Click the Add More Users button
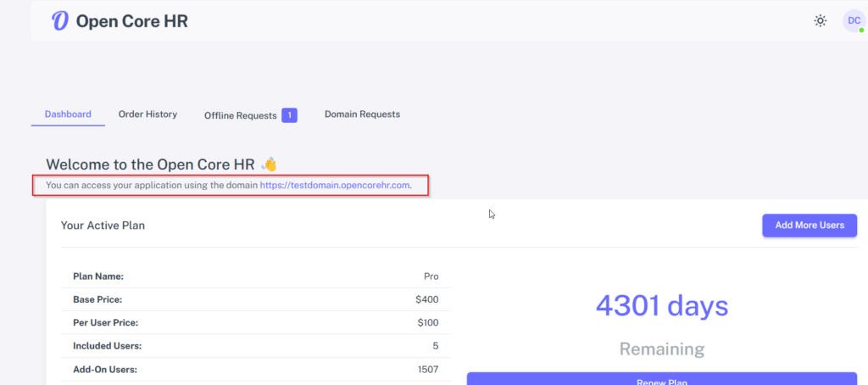The height and width of the screenshot is (385, 868). tap(810, 226)
